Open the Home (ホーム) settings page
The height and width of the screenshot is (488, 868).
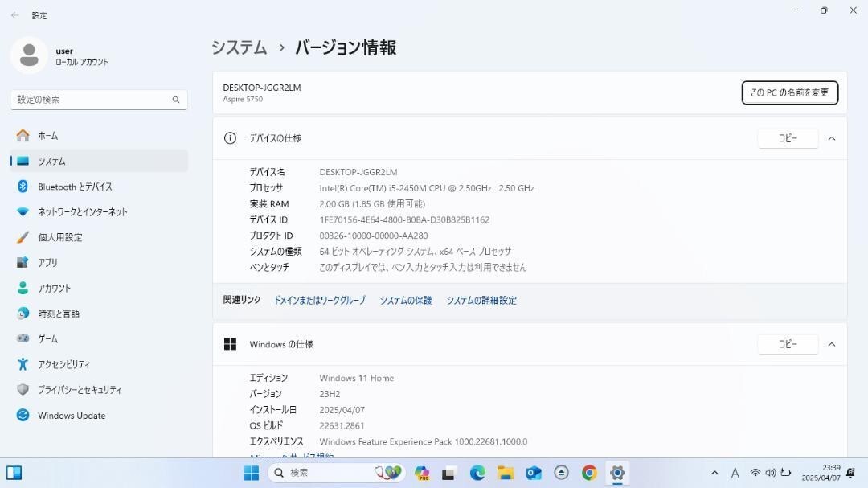[99, 136]
